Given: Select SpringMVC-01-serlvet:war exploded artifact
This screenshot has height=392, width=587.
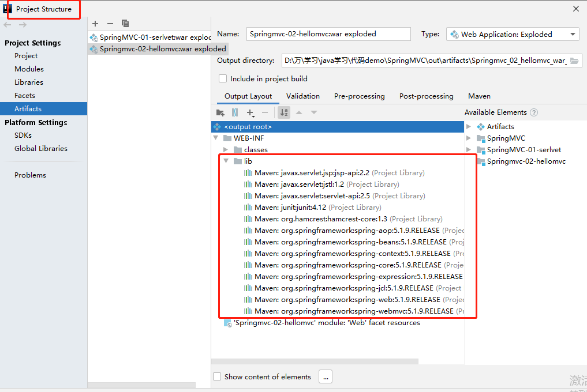Looking at the screenshot, I should click(149, 37).
